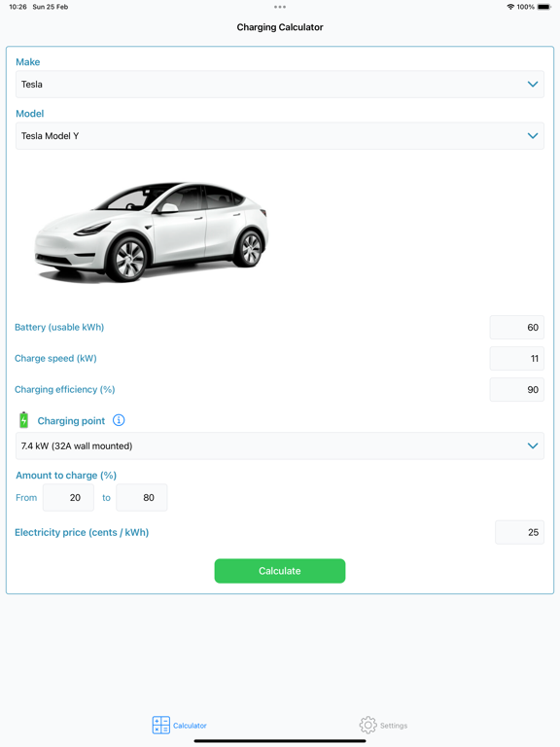Tap the 'Electricity price (cents / kWh)' label

pos(82,532)
